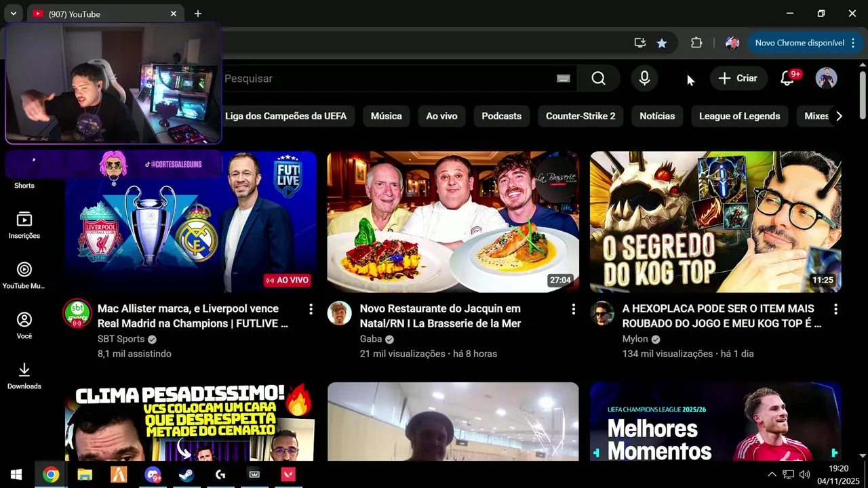Select Liga dos Campeões da UEFA chip

coord(285,116)
